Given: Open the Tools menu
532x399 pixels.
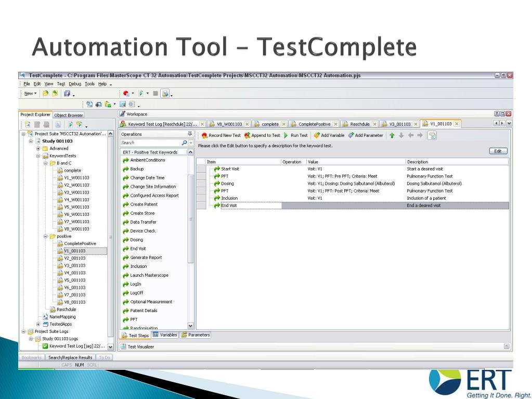Looking at the screenshot, I should coord(89,84).
